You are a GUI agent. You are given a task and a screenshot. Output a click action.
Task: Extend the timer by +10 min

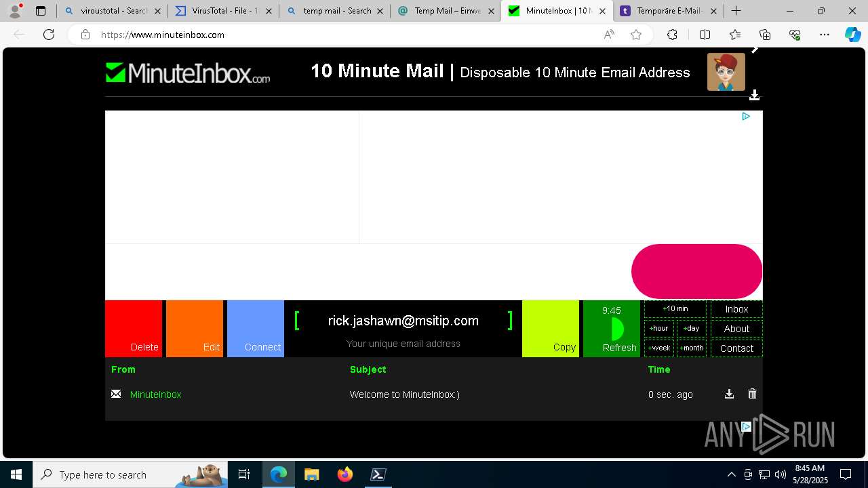coord(675,309)
